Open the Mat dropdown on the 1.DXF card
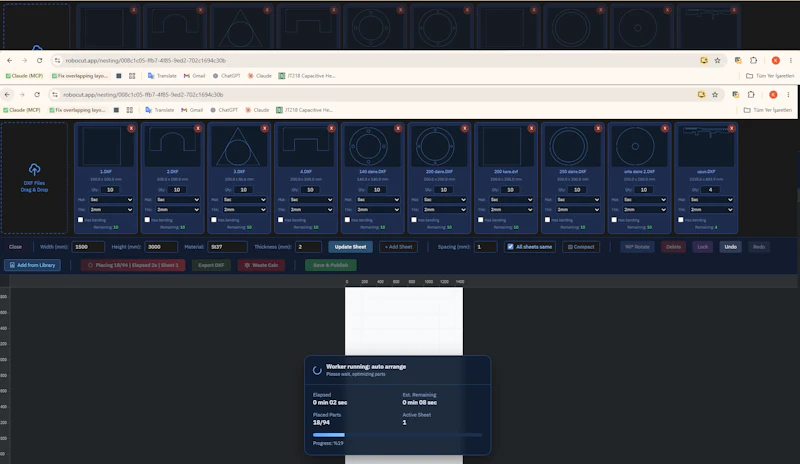Viewport: 800px width, 464px height. (111, 200)
